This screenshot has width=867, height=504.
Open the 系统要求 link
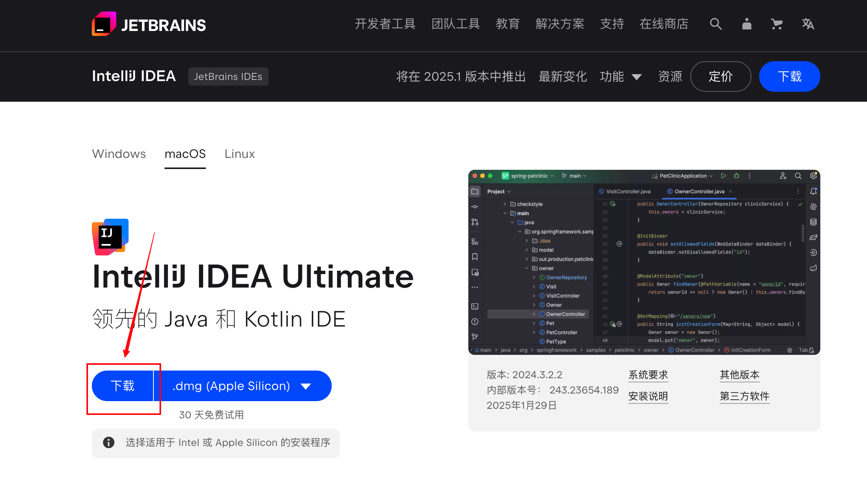[x=648, y=375]
